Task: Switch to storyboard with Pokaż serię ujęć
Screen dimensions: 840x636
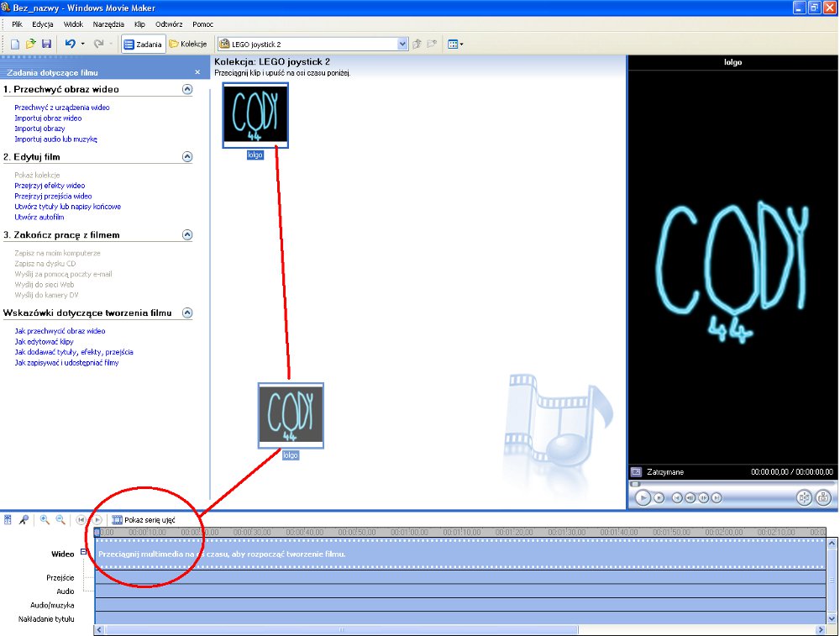Action: point(144,520)
